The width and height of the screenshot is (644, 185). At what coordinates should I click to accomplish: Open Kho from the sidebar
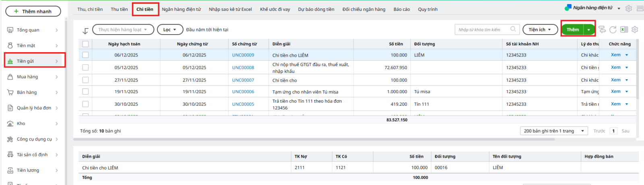pos(21,123)
